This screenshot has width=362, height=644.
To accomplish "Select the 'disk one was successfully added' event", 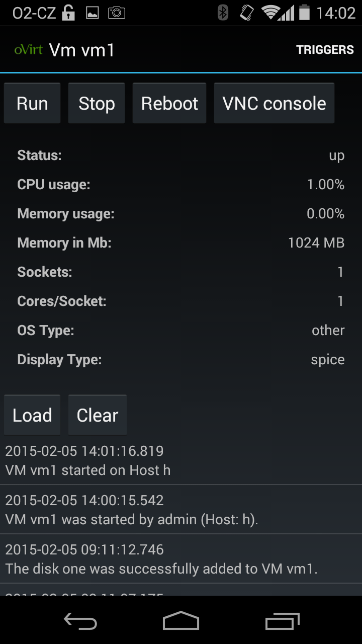I will point(181,559).
